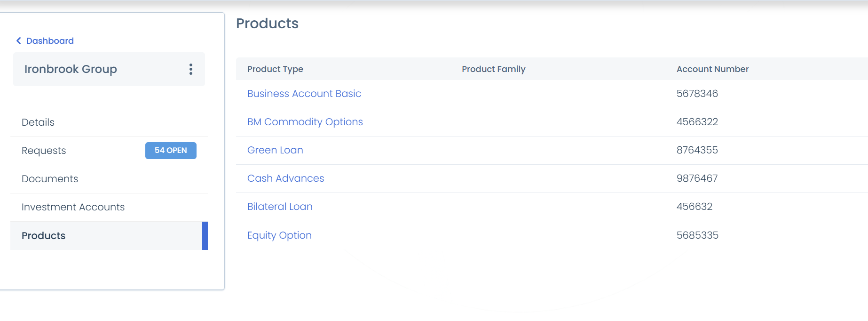Navigate back to the Dashboard
Screen dimensions: 868x321
click(x=50, y=40)
